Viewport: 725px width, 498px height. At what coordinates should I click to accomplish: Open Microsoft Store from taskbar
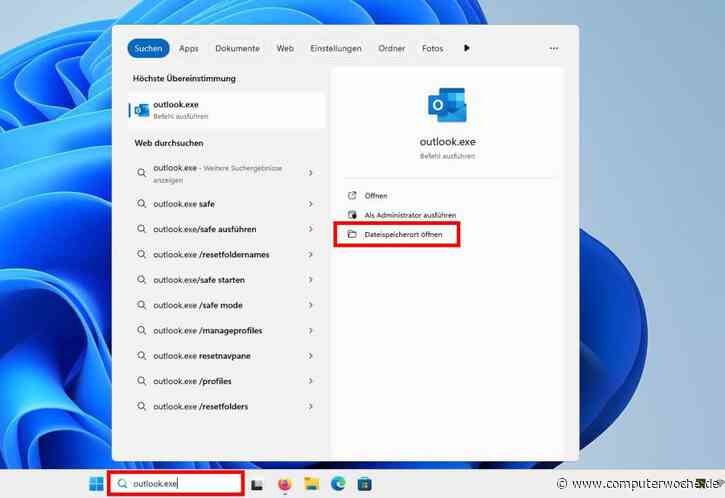(x=364, y=484)
